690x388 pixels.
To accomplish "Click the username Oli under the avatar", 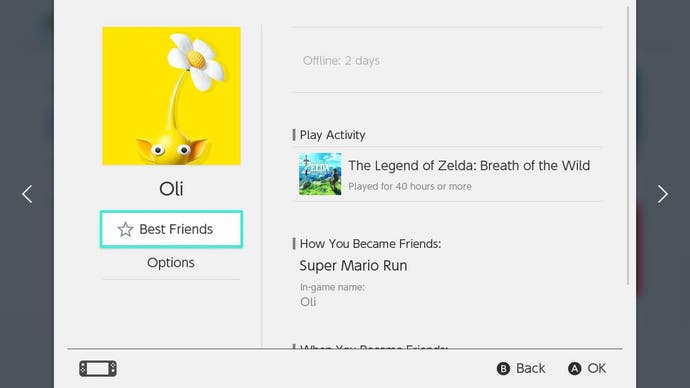I will (171, 189).
